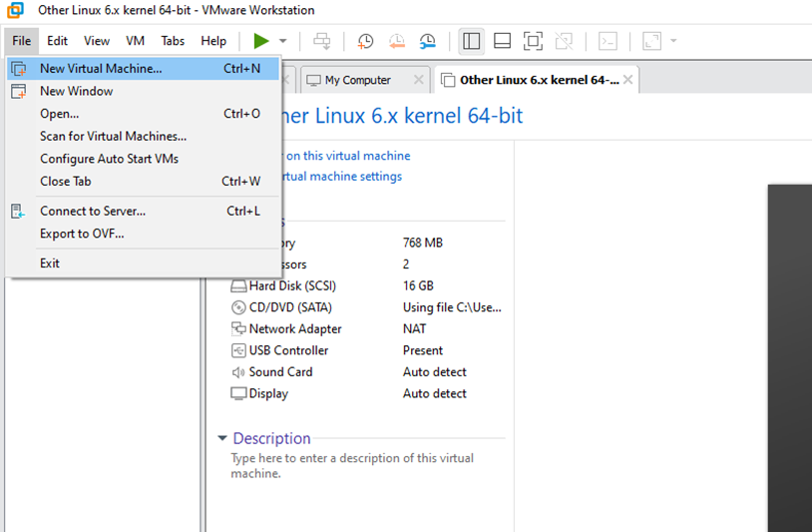Image resolution: width=812 pixels, height=532 pixels.
Task: Click the power on this virtual machine link
Action: 346,156
